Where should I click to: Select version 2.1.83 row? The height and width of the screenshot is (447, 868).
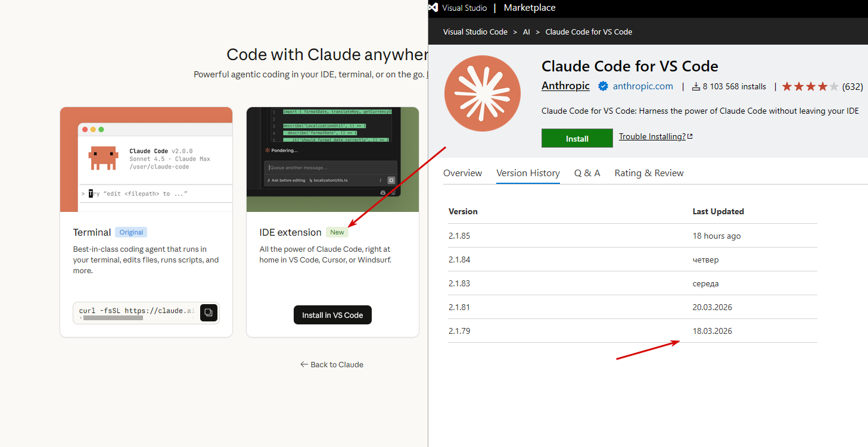pos(633,283)
